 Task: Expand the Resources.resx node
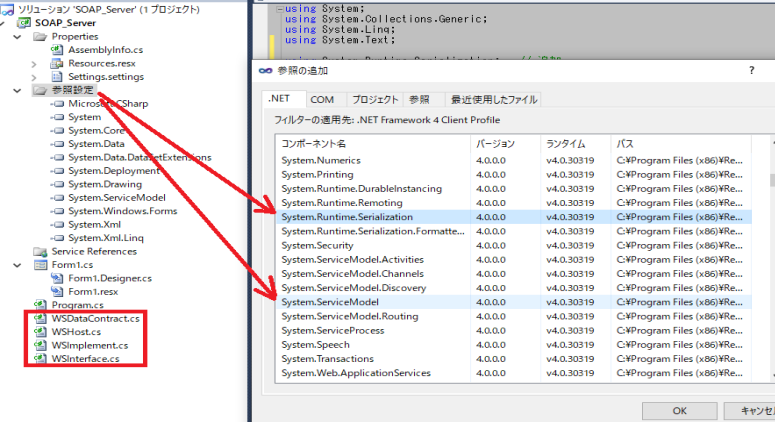34,62
